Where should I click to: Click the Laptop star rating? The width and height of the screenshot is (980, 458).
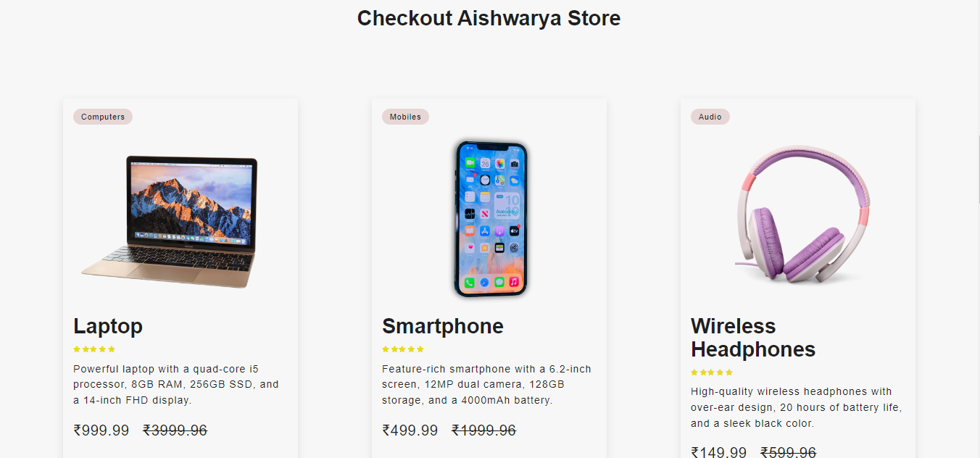94,349
